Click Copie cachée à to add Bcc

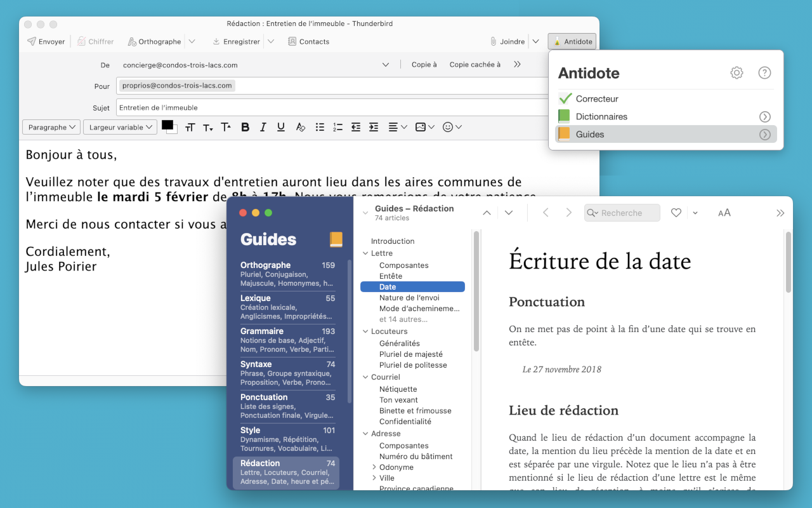[x=475, y=65]
